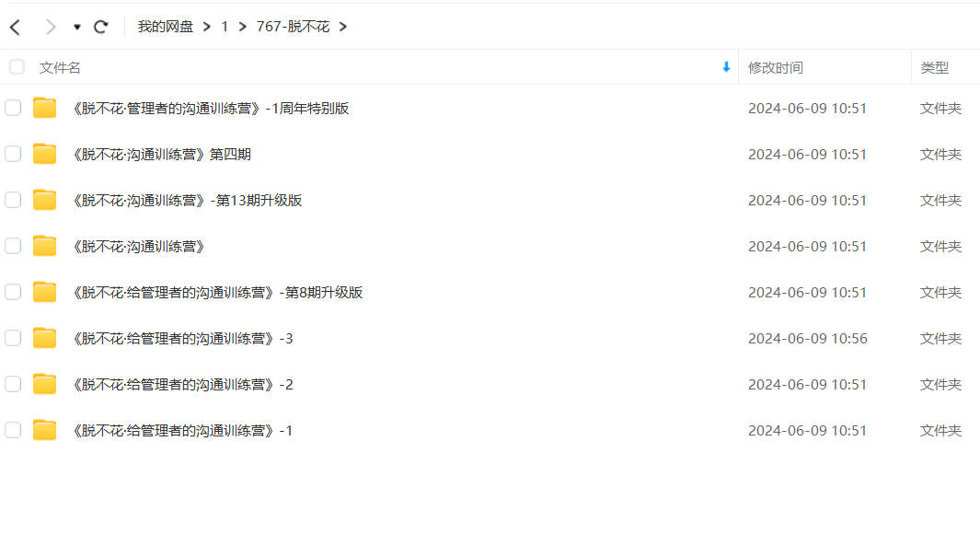Viewport: 980px width, 546px height.
Task: Click folder icon of 给管理者的沟通训练营-2
Action: coord(44,383)
